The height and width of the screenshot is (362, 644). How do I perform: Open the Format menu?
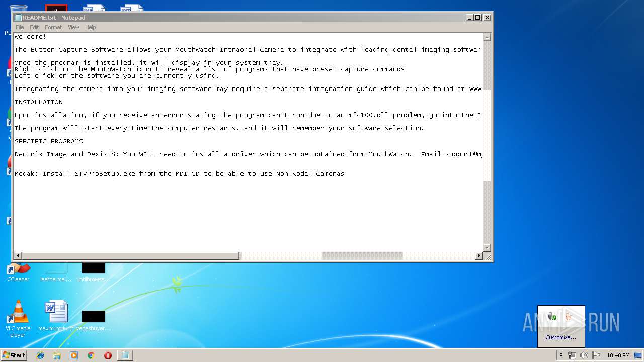tap(53, 27)
